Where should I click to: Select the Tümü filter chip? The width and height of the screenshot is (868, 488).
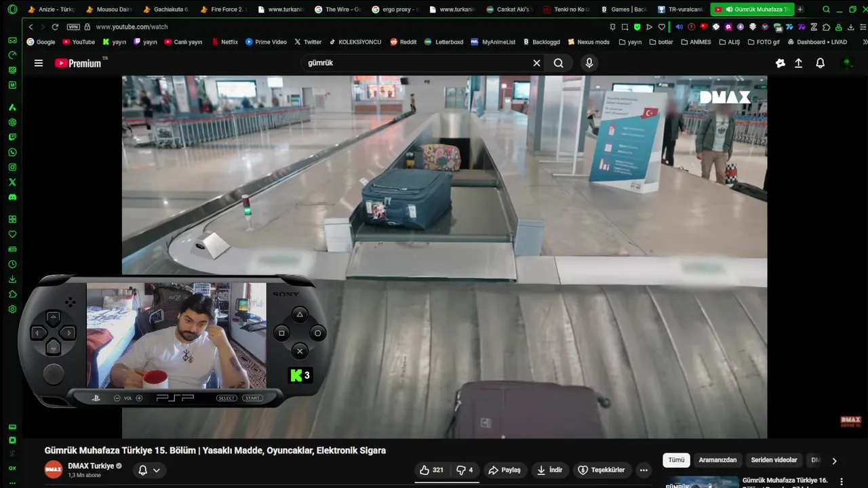click(676, 460)
